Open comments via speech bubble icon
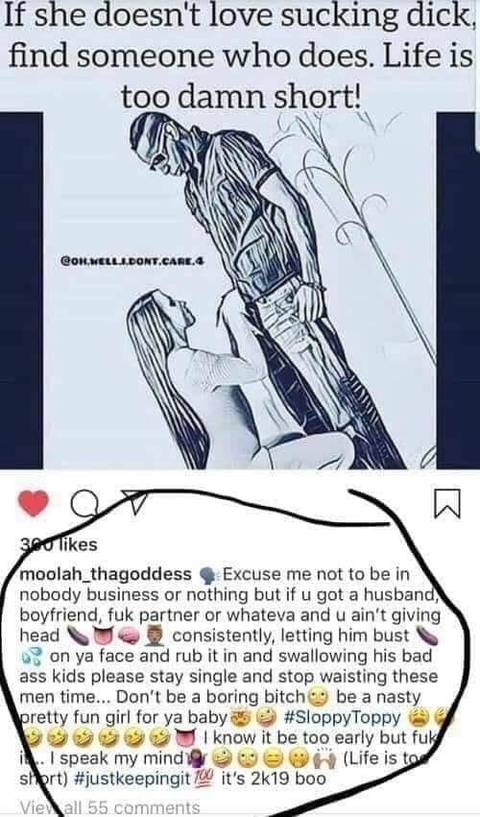 point(82,504)
